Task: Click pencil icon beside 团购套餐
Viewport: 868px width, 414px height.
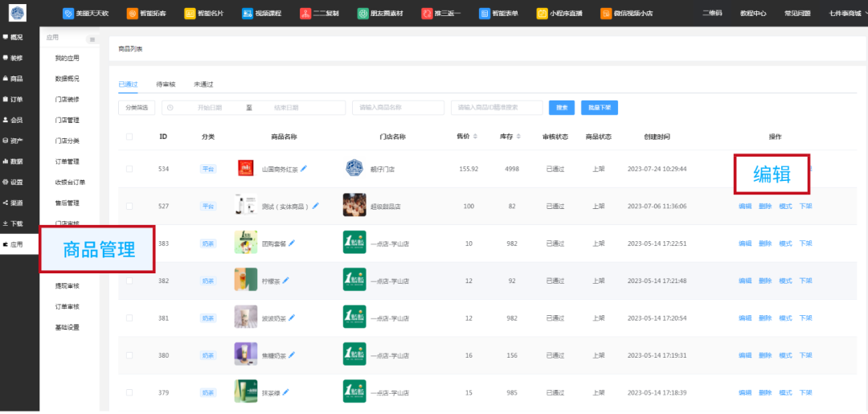Action: [292, 243]
